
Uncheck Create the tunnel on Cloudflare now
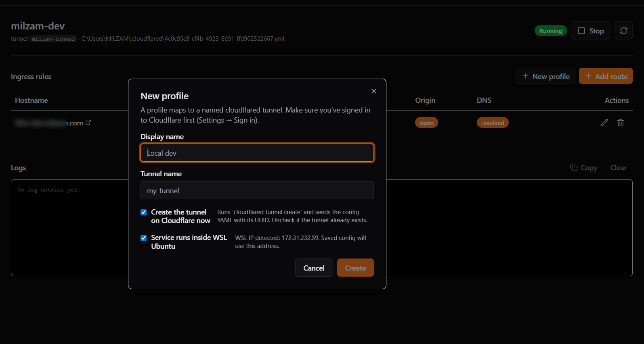point(144,212)
